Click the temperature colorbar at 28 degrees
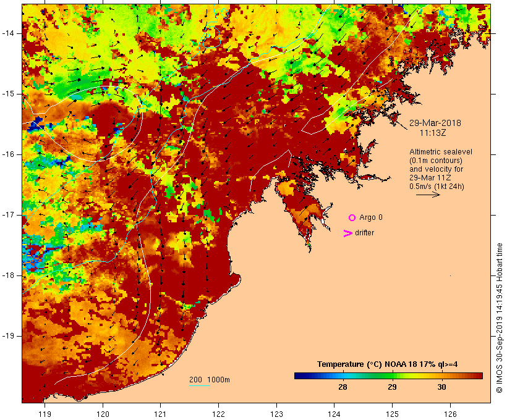 pos(343,376)
